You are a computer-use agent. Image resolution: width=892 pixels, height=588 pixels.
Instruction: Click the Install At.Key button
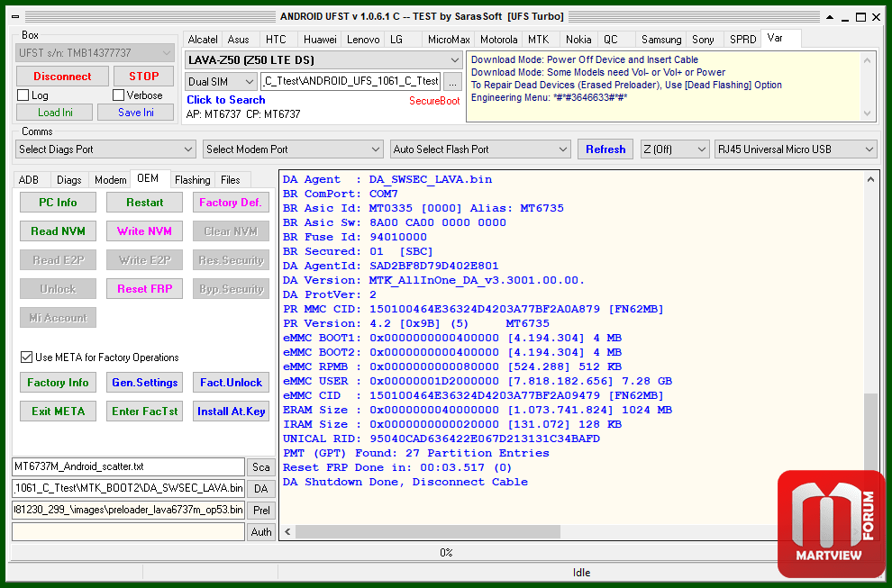click(x=231, y=412)
